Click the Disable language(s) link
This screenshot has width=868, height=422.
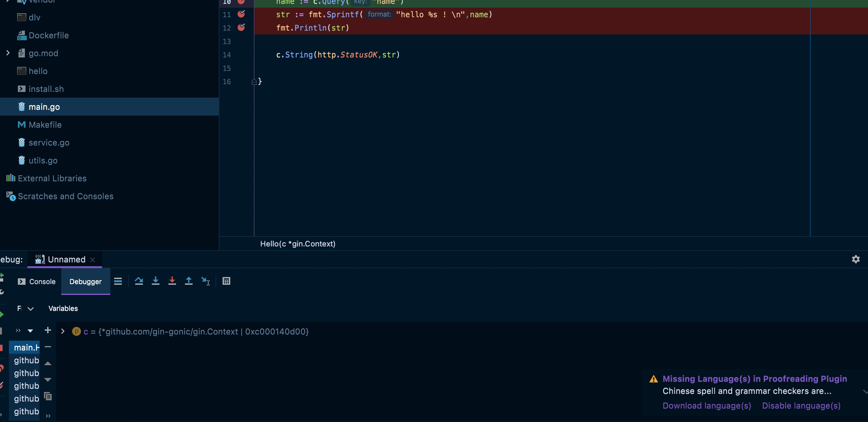pos(801,405)
